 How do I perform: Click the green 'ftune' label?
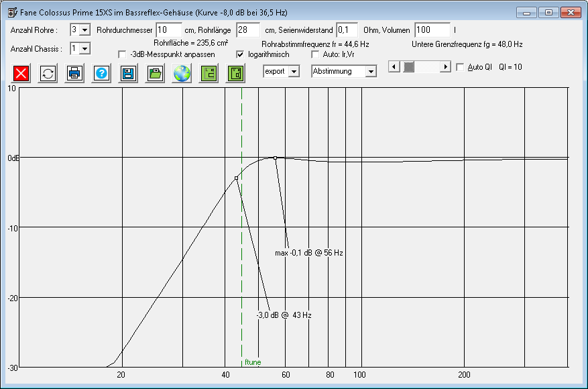[253, 362]
